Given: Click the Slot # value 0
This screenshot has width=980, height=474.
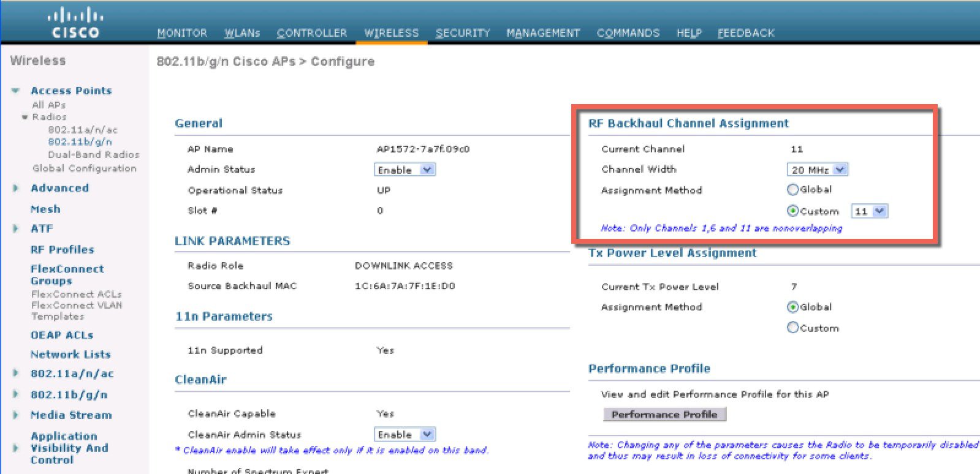Looking at the screenshot, I should [380, 211].
